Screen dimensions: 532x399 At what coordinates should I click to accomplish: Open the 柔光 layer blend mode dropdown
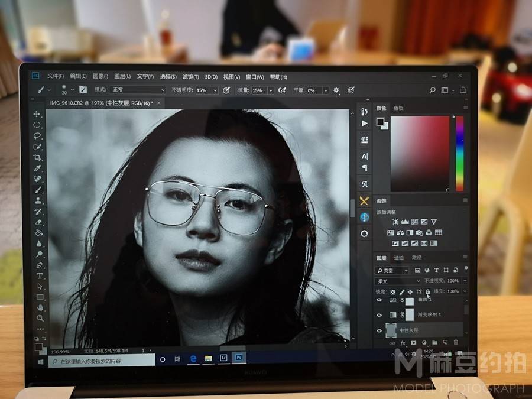(x=398, y=281)
